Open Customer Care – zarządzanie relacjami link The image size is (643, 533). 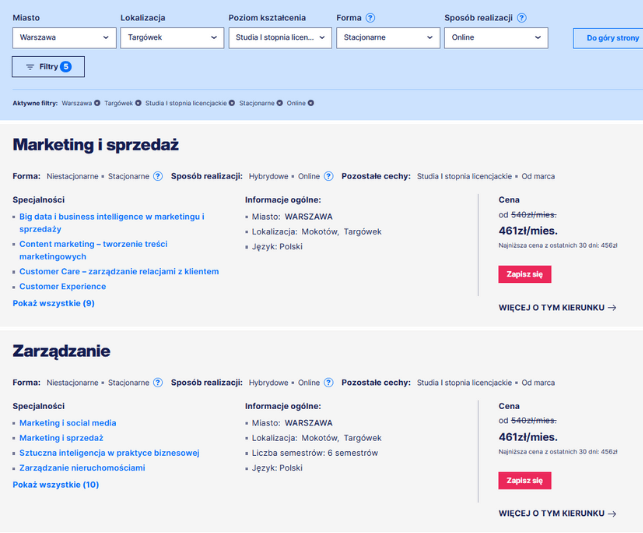[119, 271]
